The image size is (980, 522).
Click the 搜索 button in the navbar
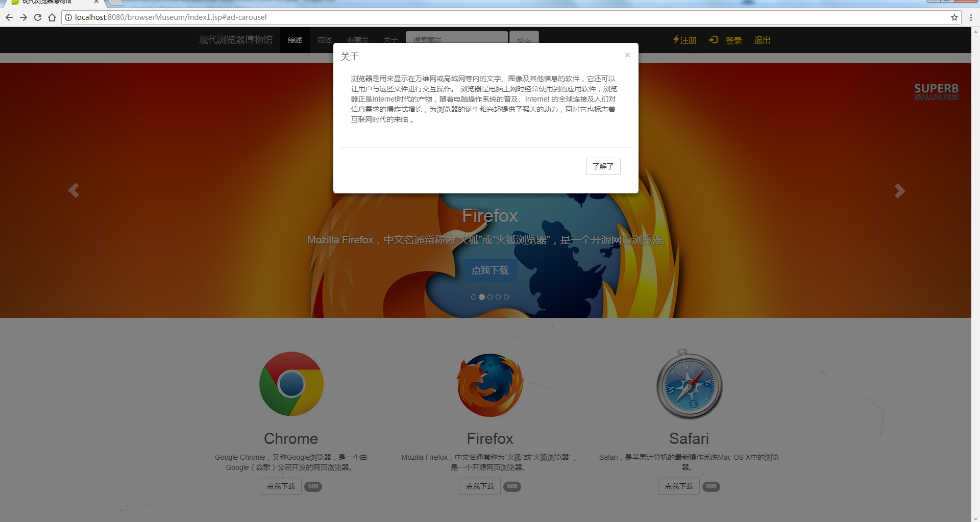524,38
